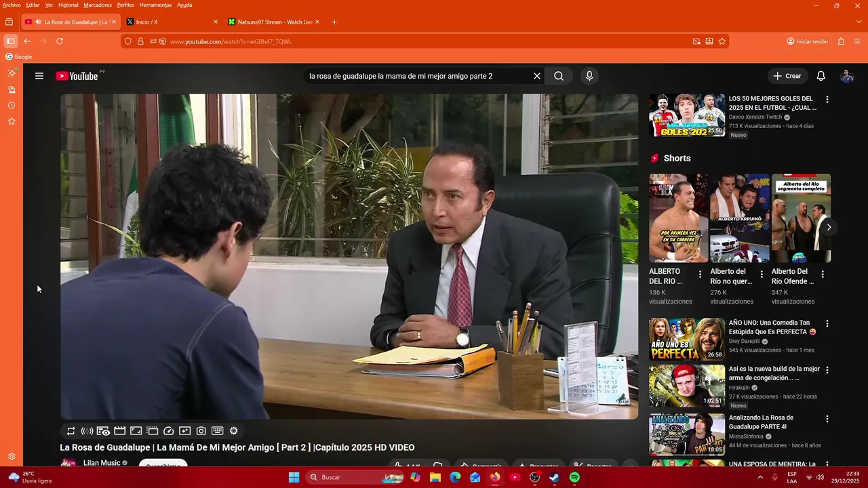Viewport: 868px width, 488px height.
Task: Open the Historial menu
Action: 68,5
